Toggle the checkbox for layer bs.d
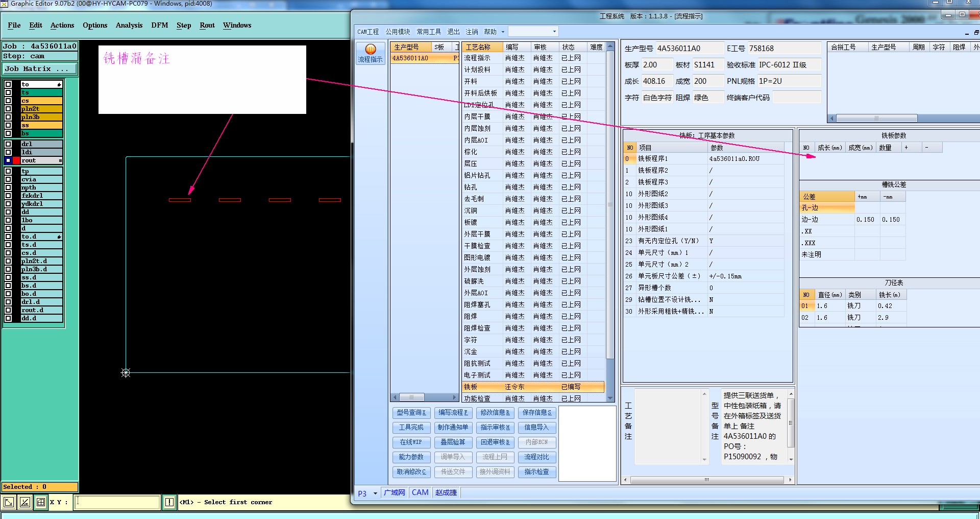 (8, 286)
